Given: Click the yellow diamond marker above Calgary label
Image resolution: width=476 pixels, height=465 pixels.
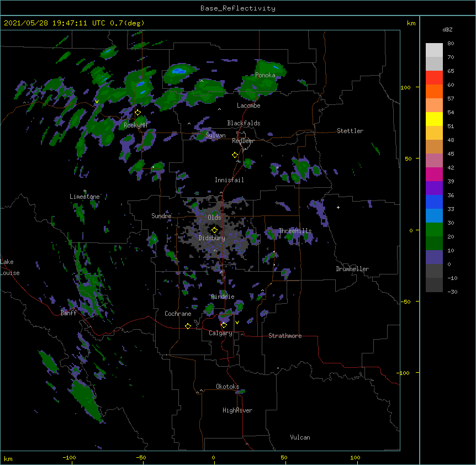Looking at the screenshot, I should tap(224, 325).
